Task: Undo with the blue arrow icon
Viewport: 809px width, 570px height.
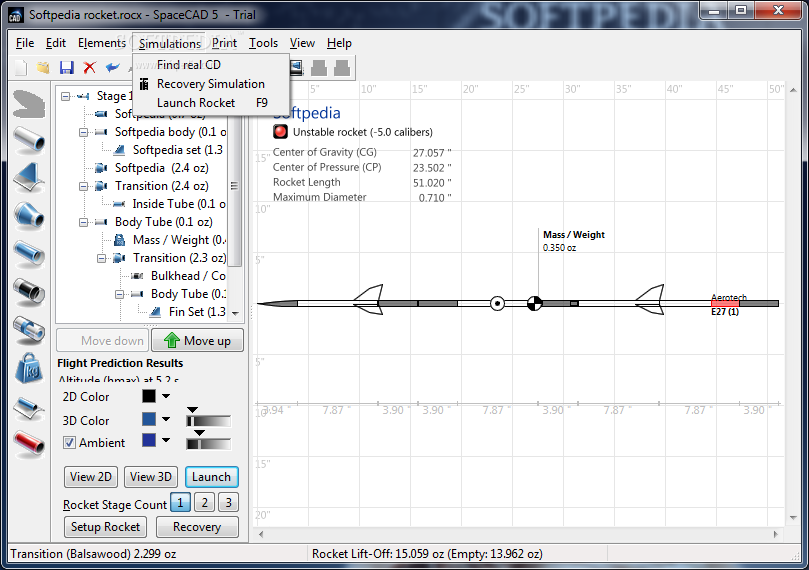Action: 112,68
